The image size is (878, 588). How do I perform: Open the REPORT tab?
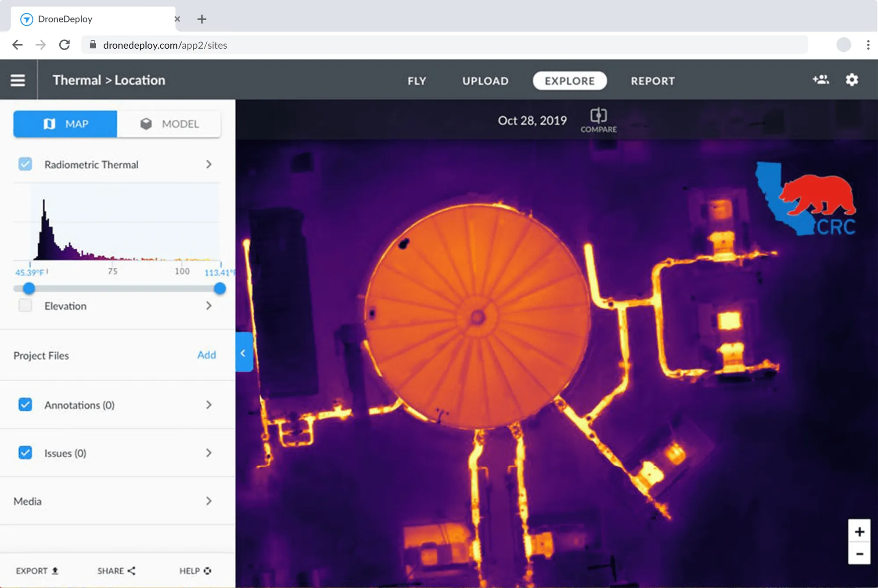tap(652, 81)
